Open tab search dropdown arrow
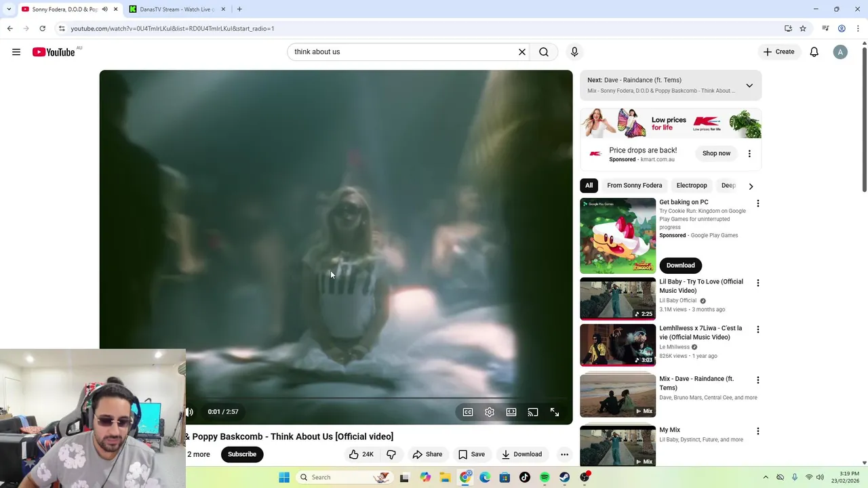Viewport: 868px width, 488px height. (x=9, y=9)
